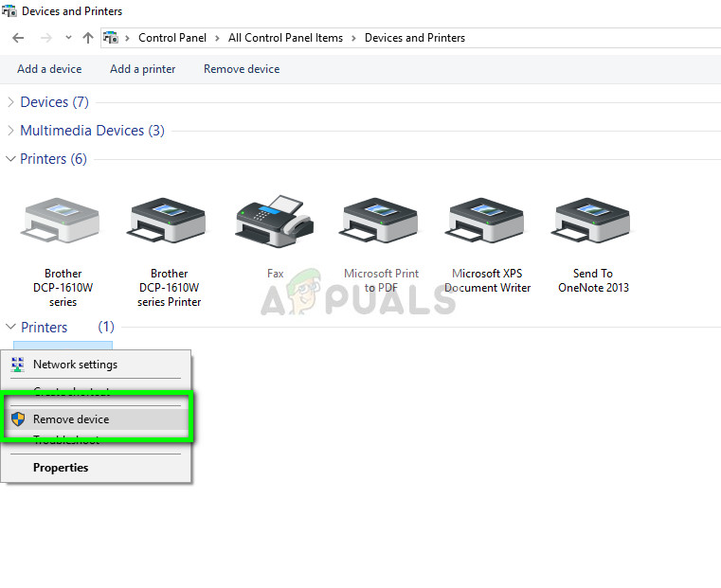Click the Fax label text
Screen dimensions: 721x588
point(275,274)
